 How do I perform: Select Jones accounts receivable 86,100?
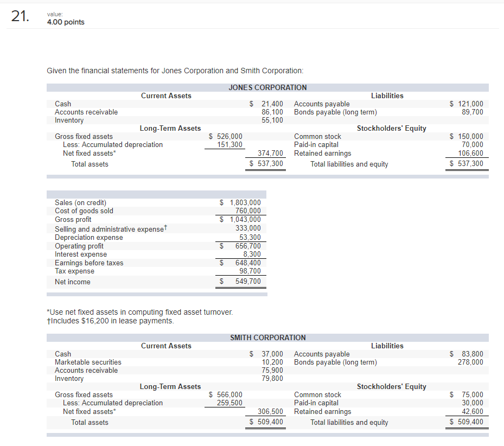[x=272, y=112]
